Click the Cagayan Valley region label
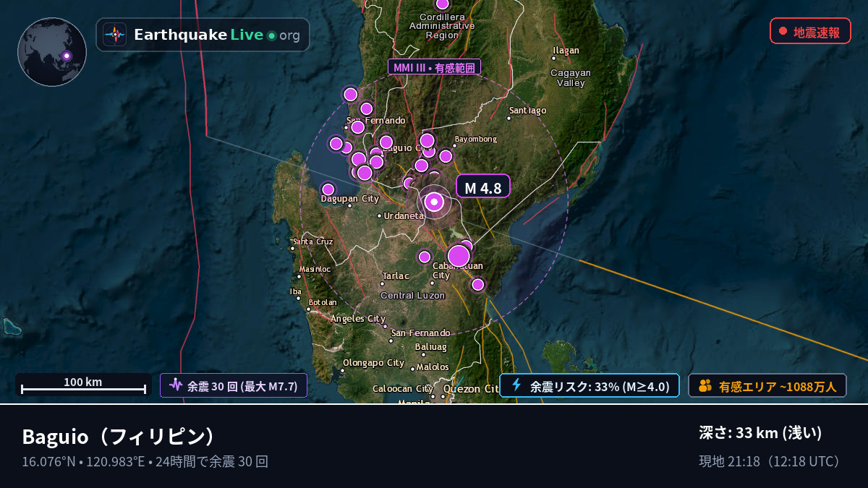Screen dimensions: 868x488 point(571,78)
